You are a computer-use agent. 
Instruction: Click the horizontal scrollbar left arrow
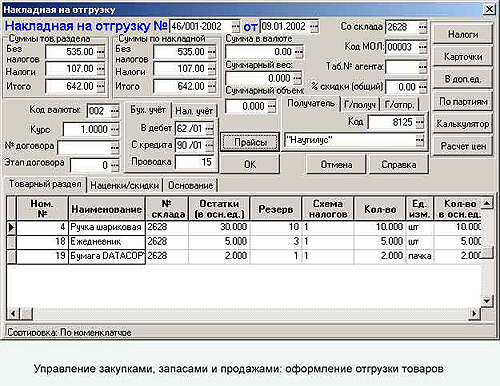pos(13,313)
